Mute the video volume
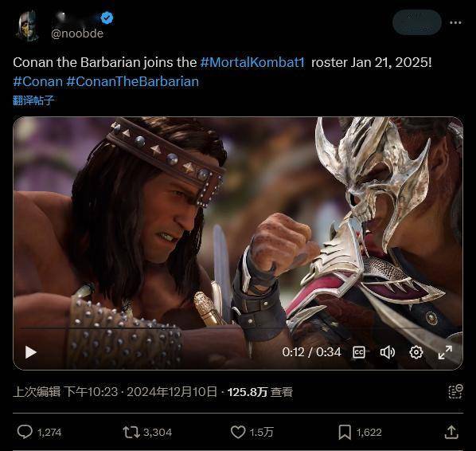 coord(388,352)
